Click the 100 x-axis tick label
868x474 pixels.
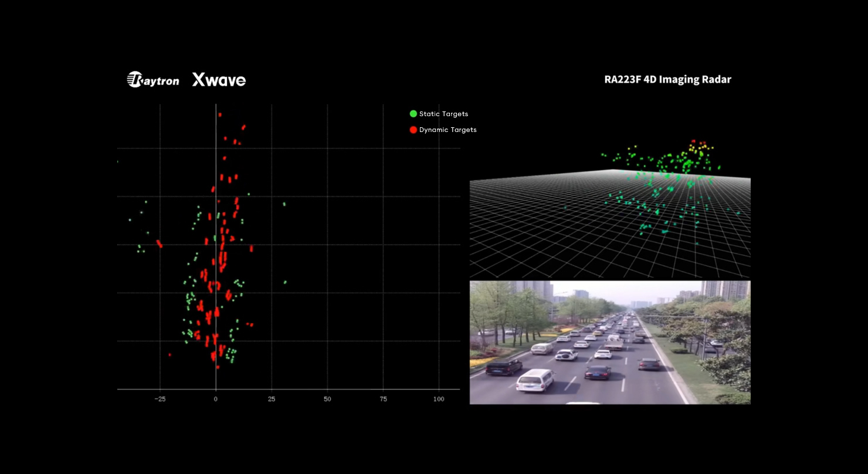coord(439,399)
